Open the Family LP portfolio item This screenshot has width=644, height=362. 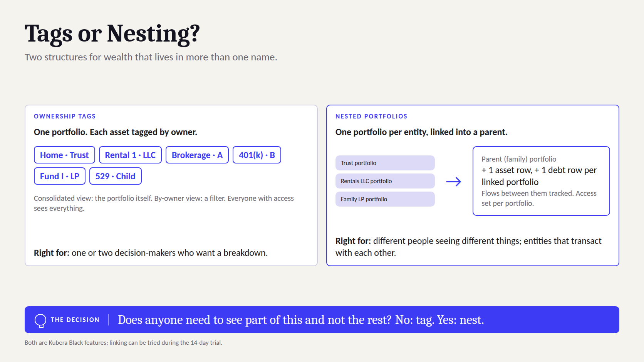(x=385, y=199)
